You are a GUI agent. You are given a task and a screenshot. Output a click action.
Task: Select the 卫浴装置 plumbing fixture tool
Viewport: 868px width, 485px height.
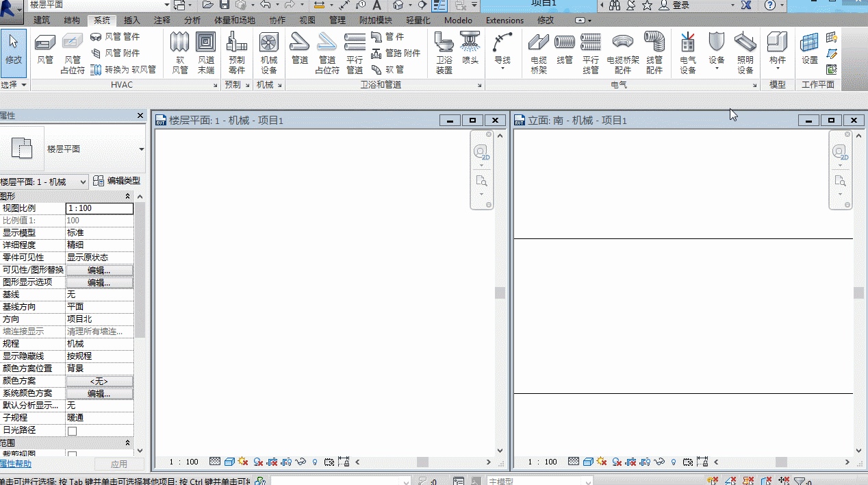tap(444, 53)
